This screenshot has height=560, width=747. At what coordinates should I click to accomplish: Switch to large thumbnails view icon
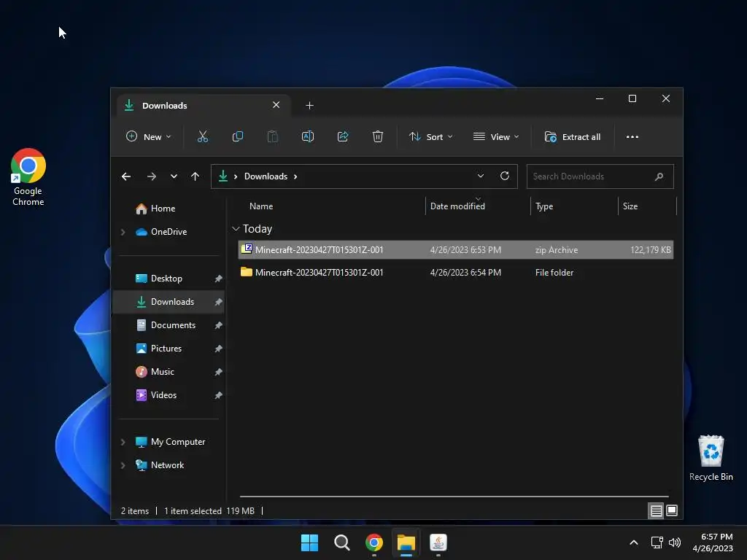(x=672, y=510)
